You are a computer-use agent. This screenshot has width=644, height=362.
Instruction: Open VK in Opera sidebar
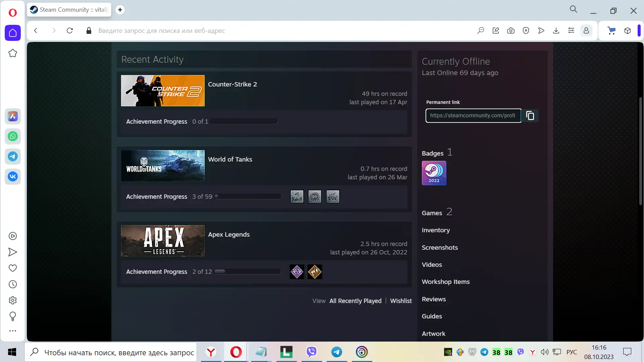[13, 177]
